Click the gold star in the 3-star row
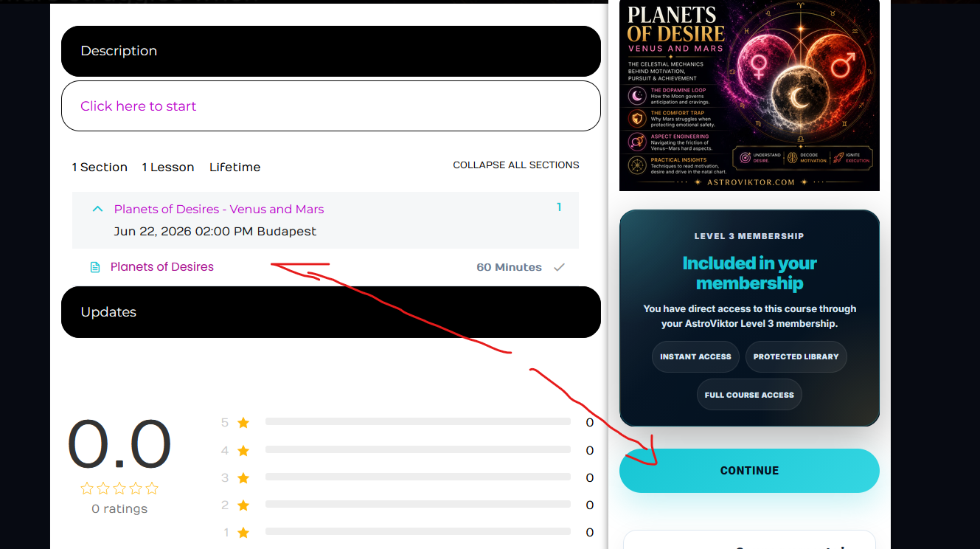Image resolution: width=980 pixels, height=549 pixels. point(243,477)
